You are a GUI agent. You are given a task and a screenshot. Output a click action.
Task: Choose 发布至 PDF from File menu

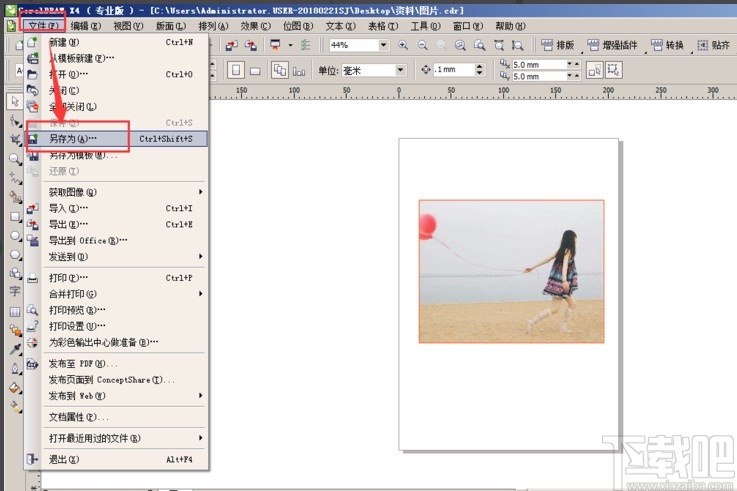coord(118,364)
